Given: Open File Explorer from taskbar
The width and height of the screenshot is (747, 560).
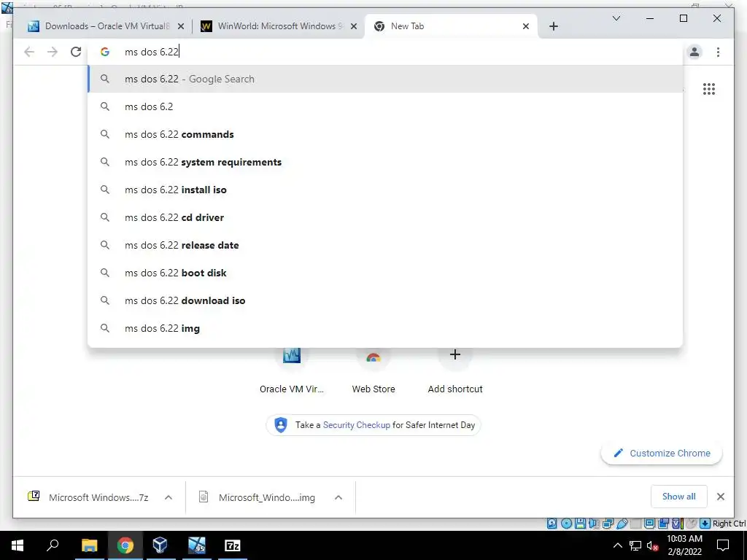Looking at the screenshot, I should click(x=89, y=545).
